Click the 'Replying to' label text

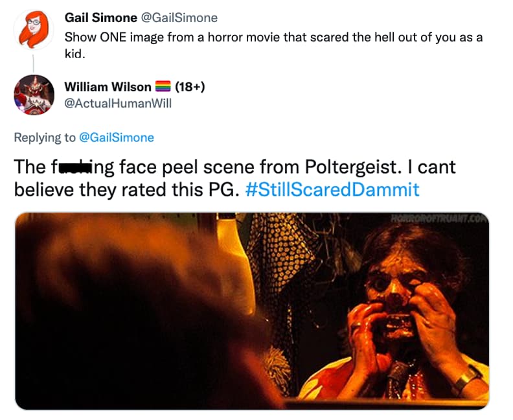[x=45, y=137]
